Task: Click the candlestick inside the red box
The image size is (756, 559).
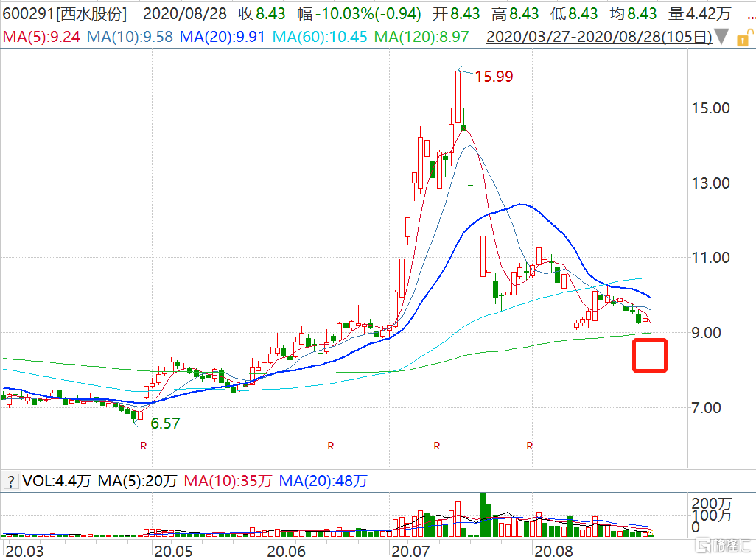Action: point(651,354)
